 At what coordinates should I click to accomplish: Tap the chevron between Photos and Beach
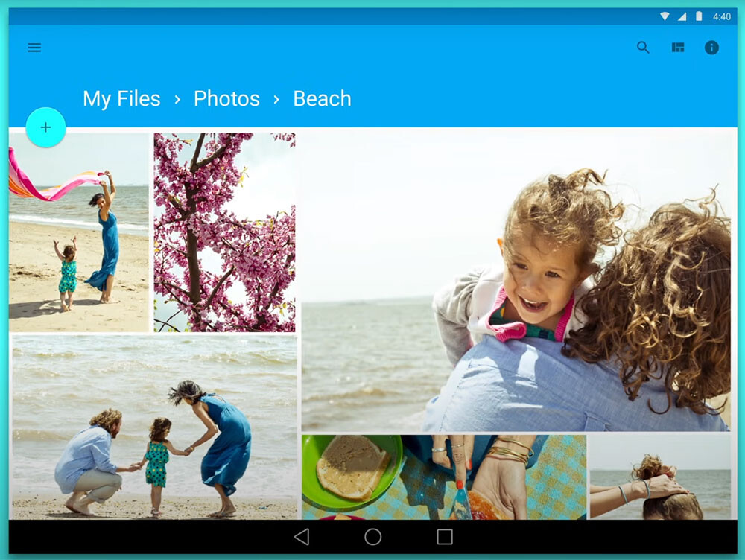pyautogui.click(x=276, y=98)
